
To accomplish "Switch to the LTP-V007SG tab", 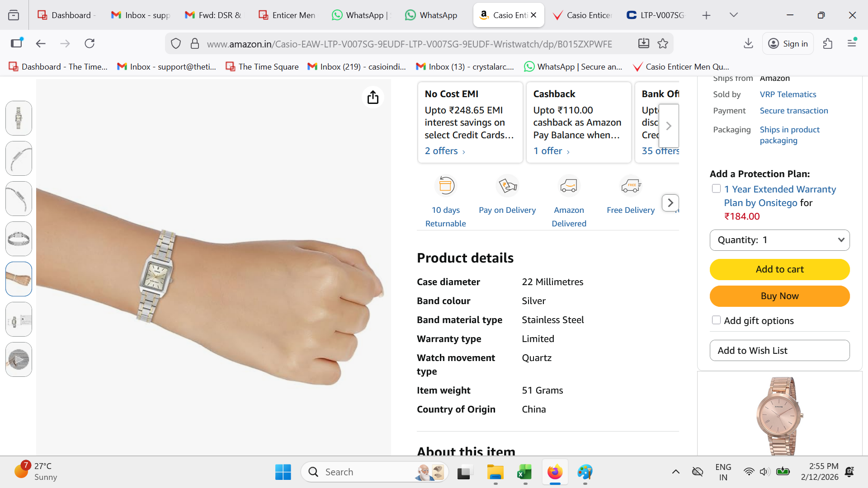I will point(656,15).
